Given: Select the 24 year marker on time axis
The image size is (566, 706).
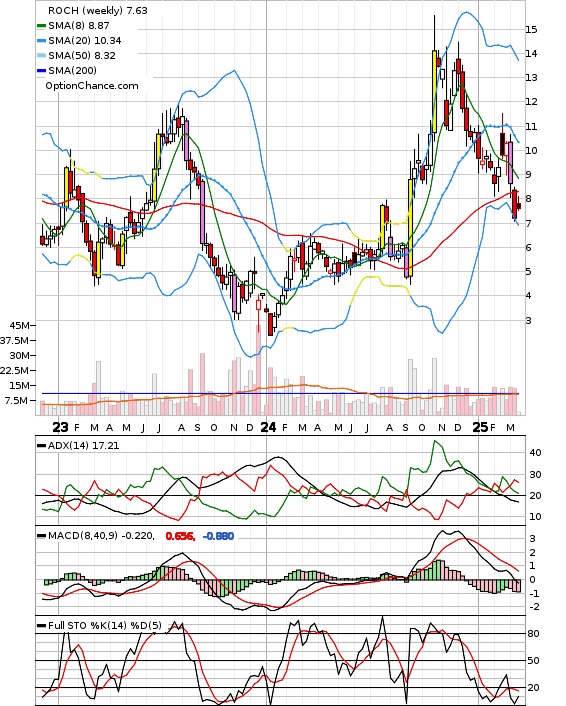Looking at the screenshot, I should 268,427.
